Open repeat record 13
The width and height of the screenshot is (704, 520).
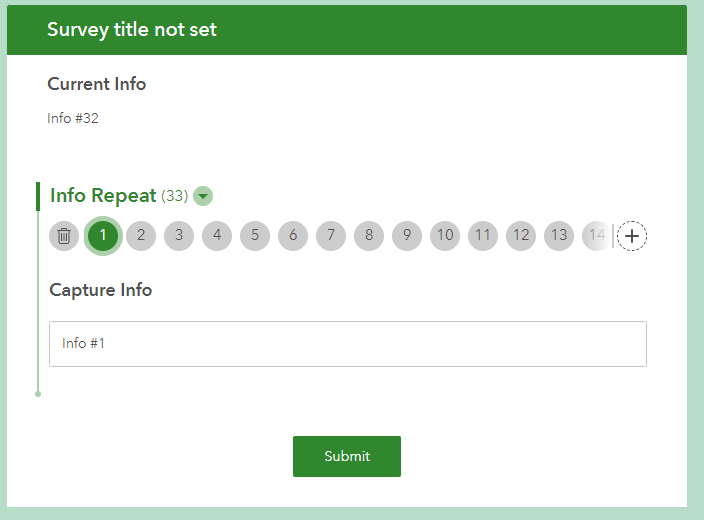coord(559,236)
